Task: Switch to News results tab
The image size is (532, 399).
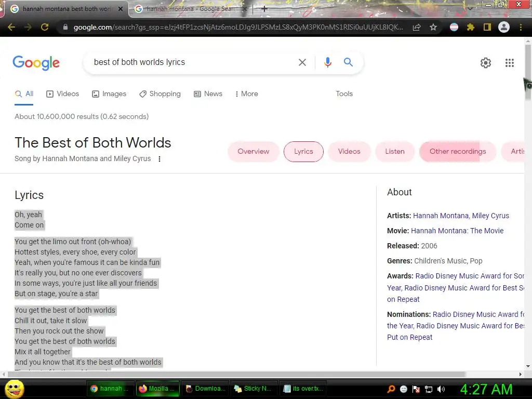Action: click(208, 94)
